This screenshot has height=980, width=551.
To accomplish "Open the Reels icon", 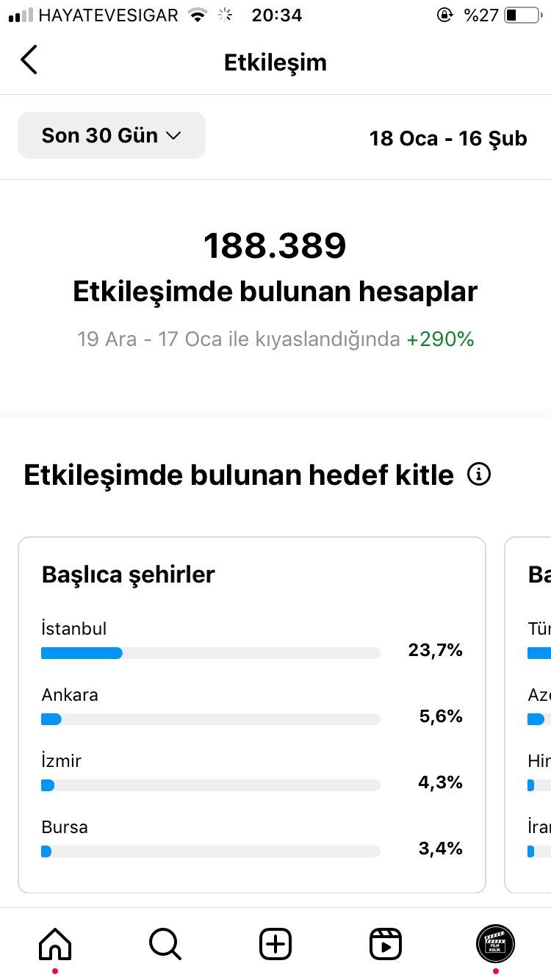I will click(x=386, y=943).
